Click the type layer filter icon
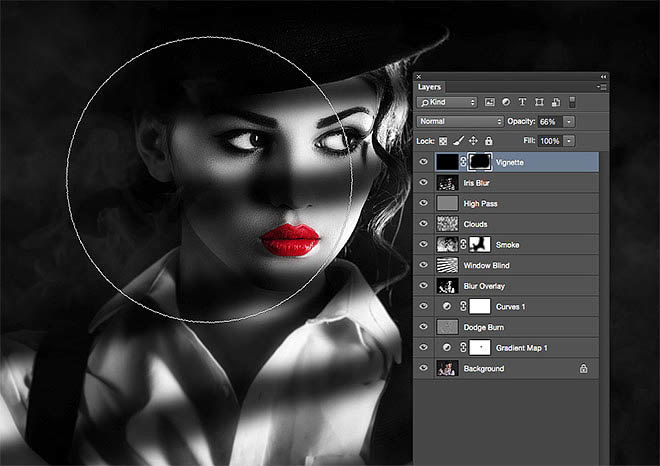The width and height of the screenshot is (660, 466). click(x=522, y=102)
